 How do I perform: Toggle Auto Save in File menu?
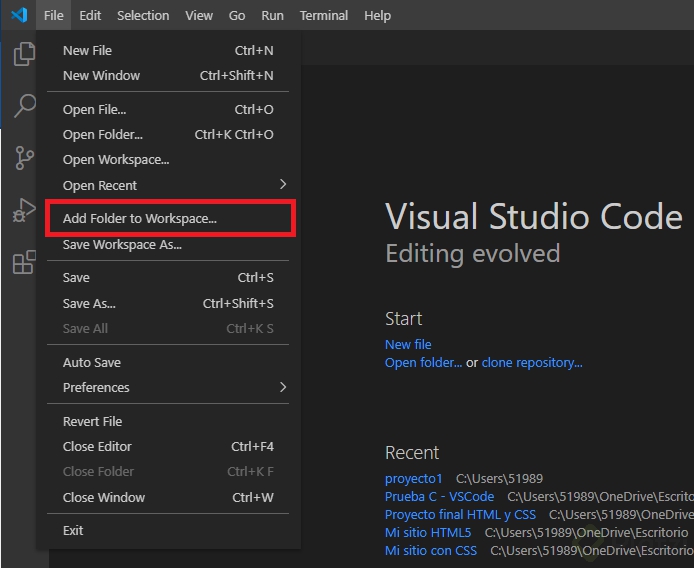tap(92, 362)
